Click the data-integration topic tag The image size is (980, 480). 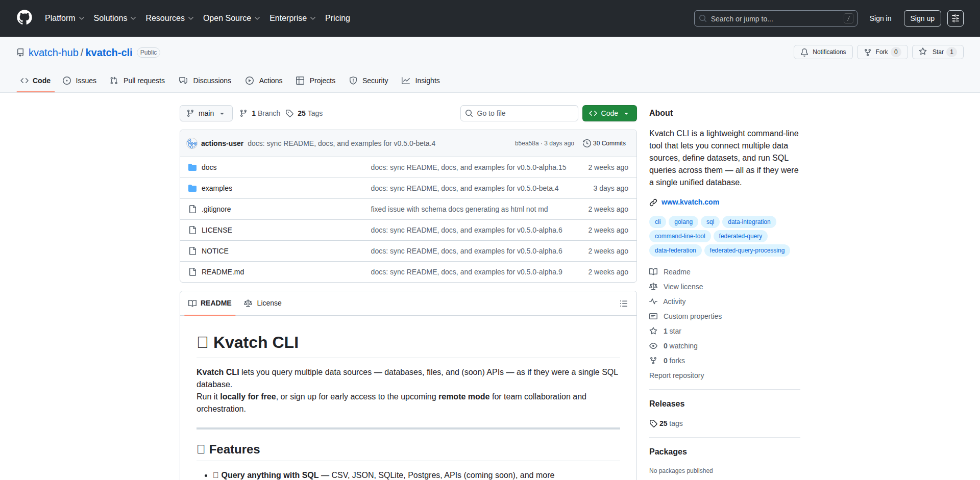[749, 222]
